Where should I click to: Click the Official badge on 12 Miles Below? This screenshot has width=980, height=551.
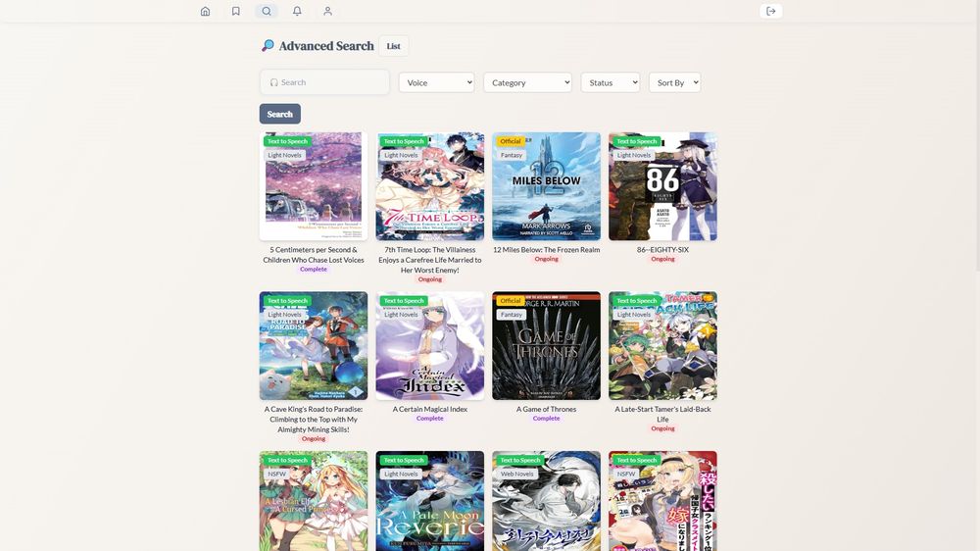pyautogui.click(x=511, y=141)
